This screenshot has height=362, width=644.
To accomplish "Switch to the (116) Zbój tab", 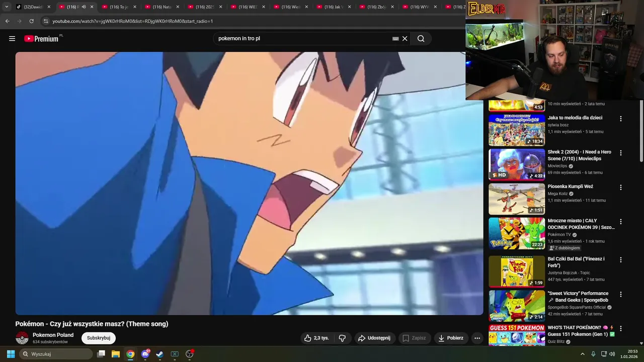I will coord(376,7).
